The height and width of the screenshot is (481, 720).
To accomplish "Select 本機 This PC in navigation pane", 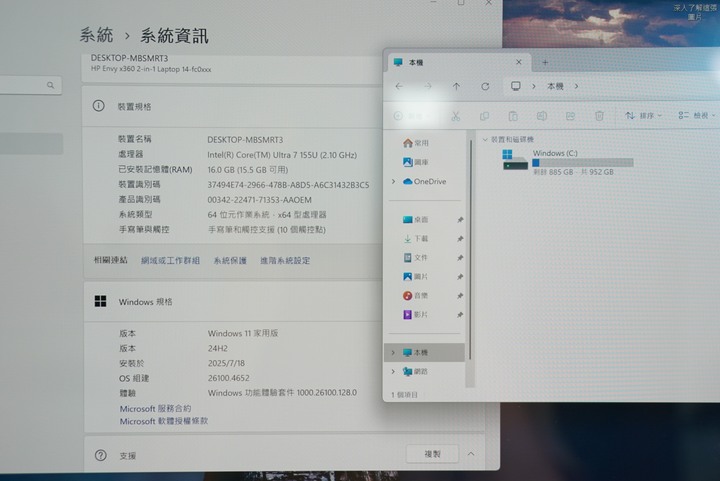I will [x=425, y=352].
